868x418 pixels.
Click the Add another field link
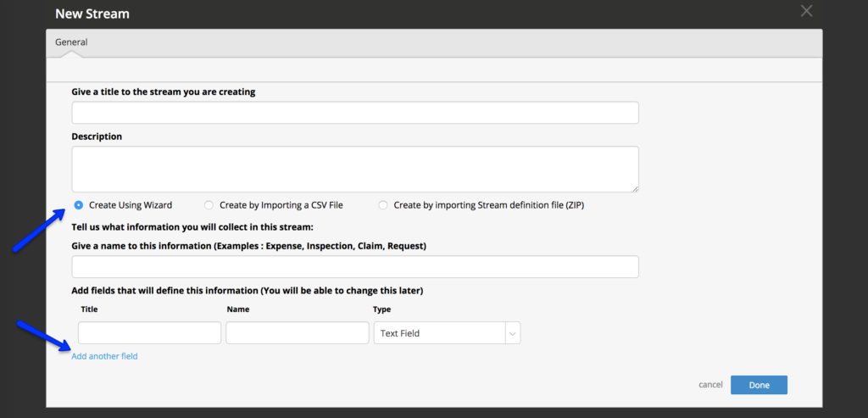104,356
